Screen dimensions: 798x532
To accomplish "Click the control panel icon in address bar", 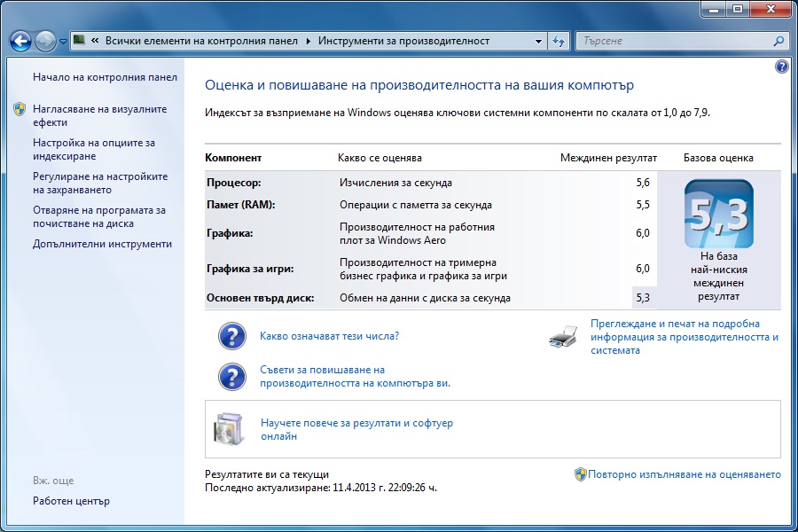I will [x=79, y=40].
